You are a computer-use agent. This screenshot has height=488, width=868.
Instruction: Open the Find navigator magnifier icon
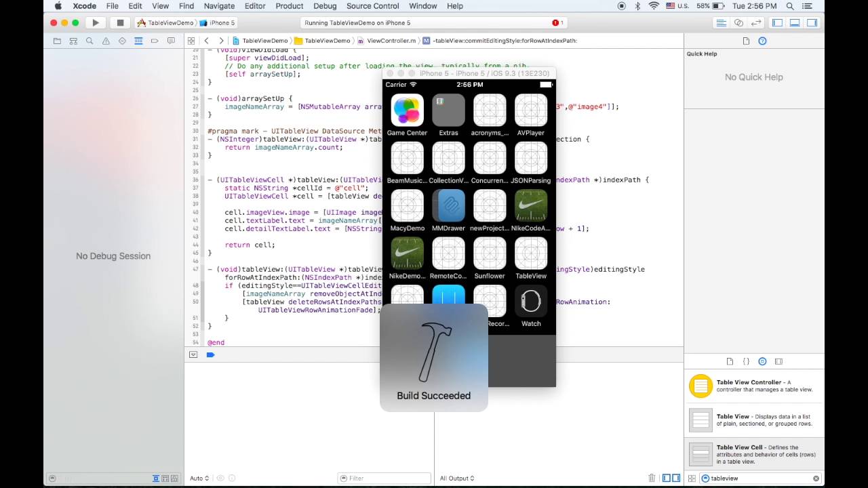(x=90, y=41)
